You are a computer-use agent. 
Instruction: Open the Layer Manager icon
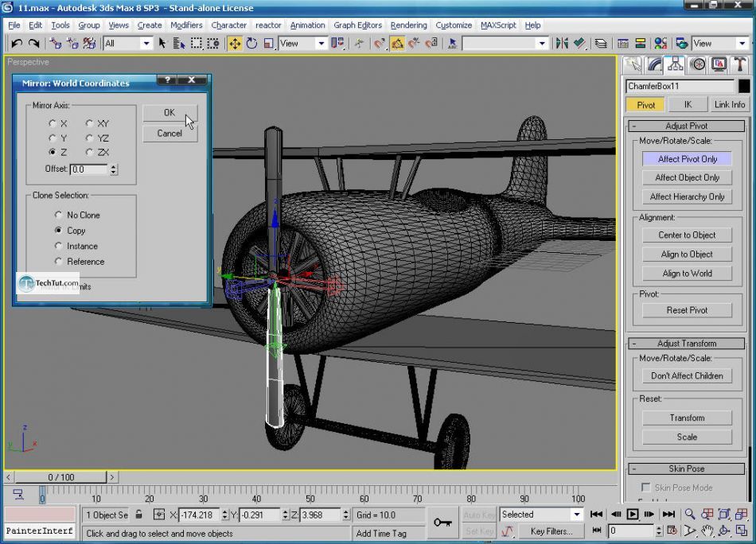pyautogui.click(x=601, y=44)
